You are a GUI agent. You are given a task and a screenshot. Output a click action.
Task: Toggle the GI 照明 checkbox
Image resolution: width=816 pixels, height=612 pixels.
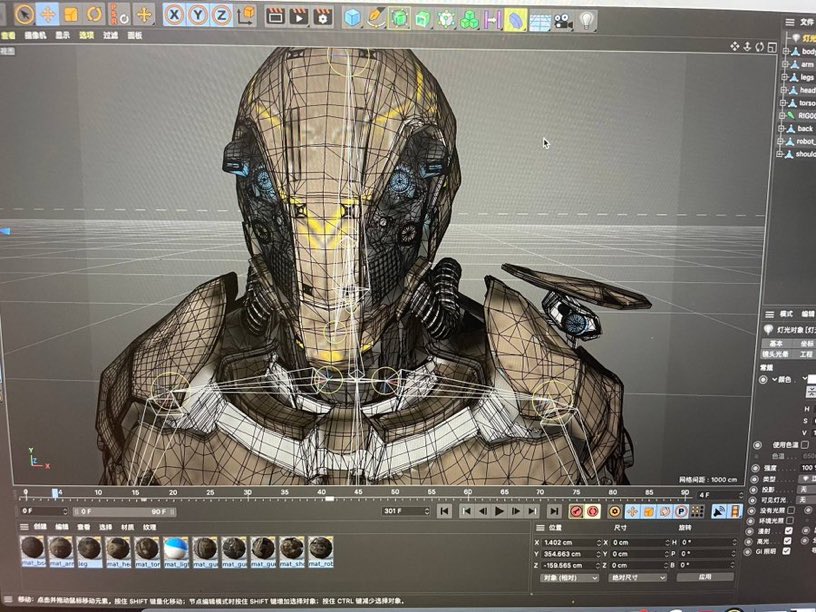786,551
